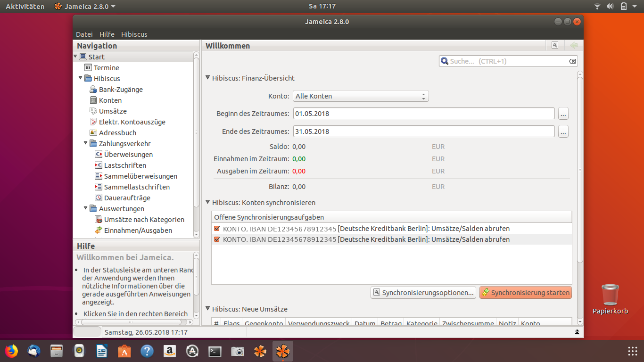Uncheck the second KONTO synchronization task

click(x=217, y=239)
